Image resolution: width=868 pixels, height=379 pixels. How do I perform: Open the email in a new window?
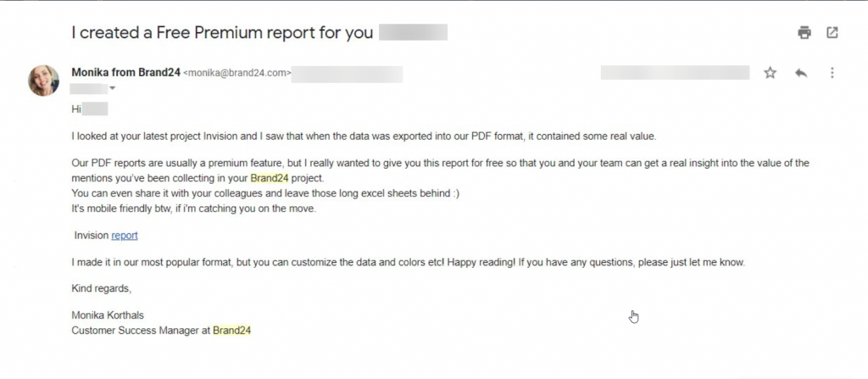(832, 33)
